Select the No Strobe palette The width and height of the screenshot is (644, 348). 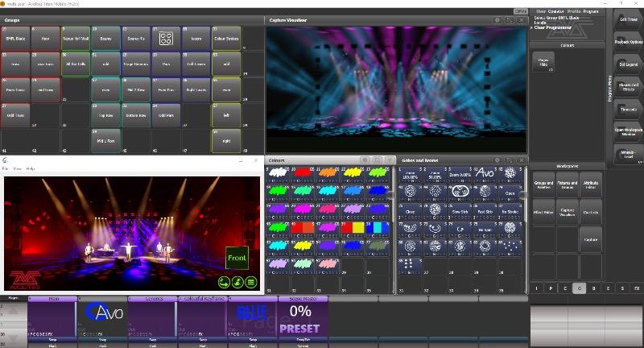[510, 211]
